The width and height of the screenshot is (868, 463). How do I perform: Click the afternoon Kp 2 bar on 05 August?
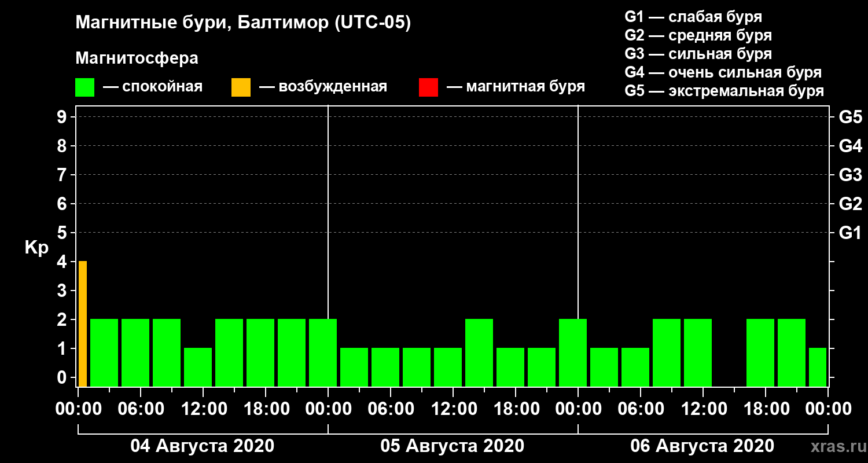(479, 352)
